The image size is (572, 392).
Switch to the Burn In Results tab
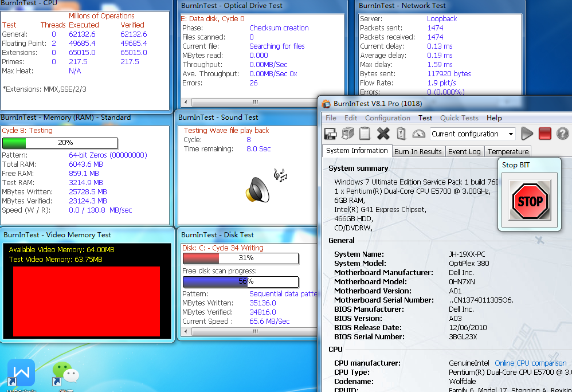(418, 152)
